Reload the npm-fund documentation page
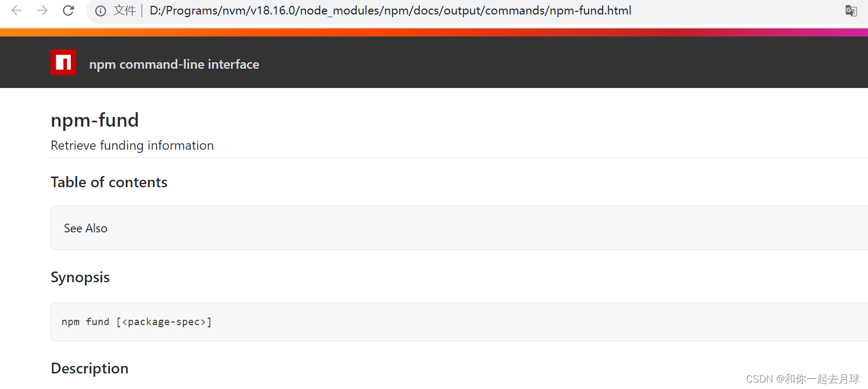Screen dimensions: 868x389 [68, 10]
